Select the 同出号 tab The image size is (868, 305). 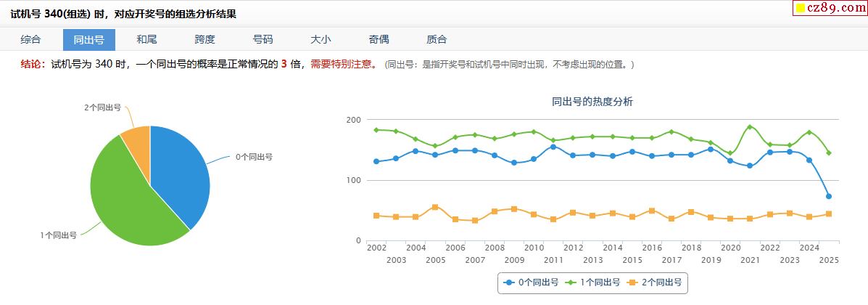coord(88,39)
